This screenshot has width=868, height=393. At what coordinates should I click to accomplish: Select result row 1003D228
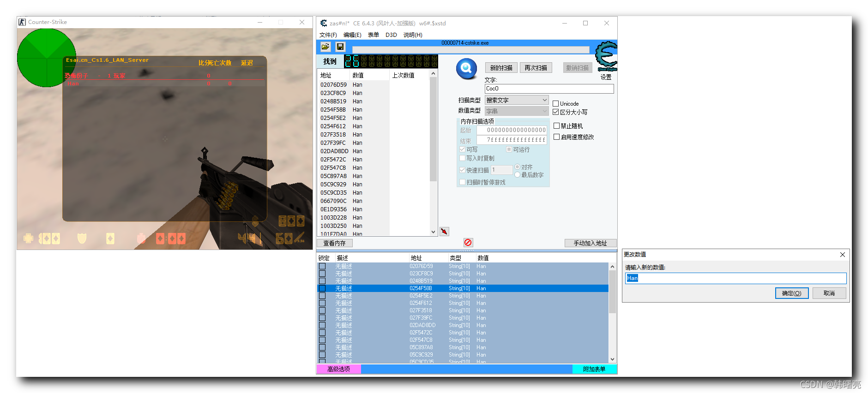point(354,218)
